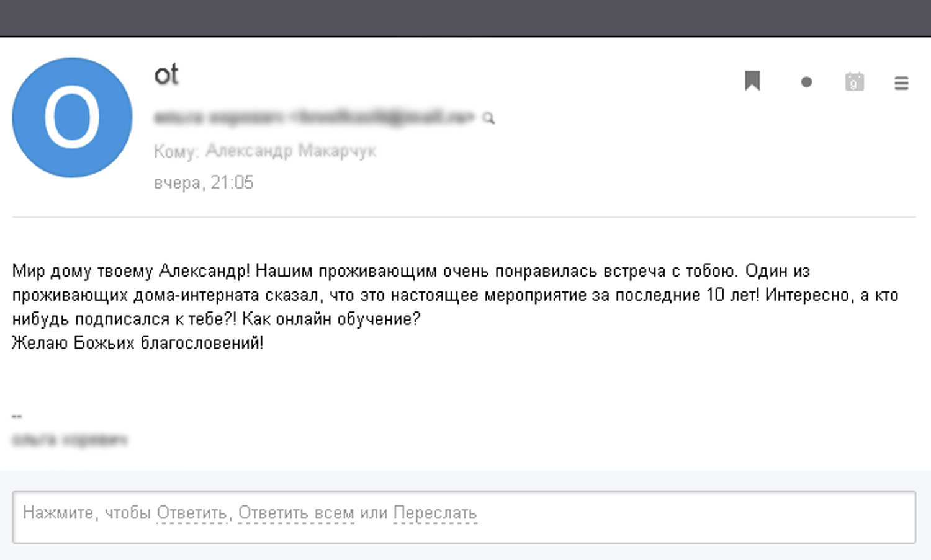
Task: Toggle the unread dot marker
Action: (806, 82)
